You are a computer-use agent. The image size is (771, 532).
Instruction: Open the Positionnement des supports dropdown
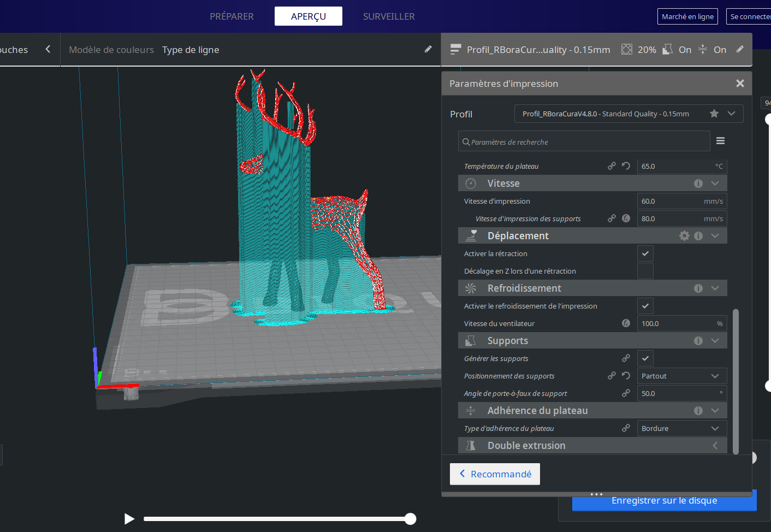tap(681, 376)
